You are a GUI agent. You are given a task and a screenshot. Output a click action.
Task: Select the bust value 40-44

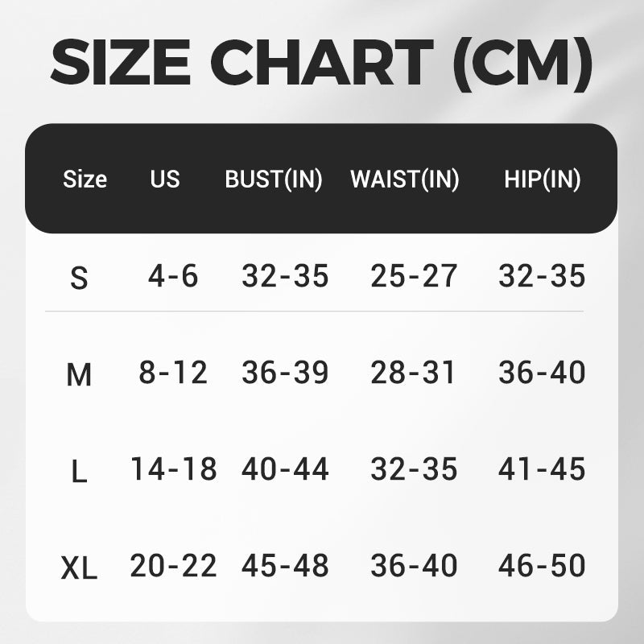coord(285,469)
